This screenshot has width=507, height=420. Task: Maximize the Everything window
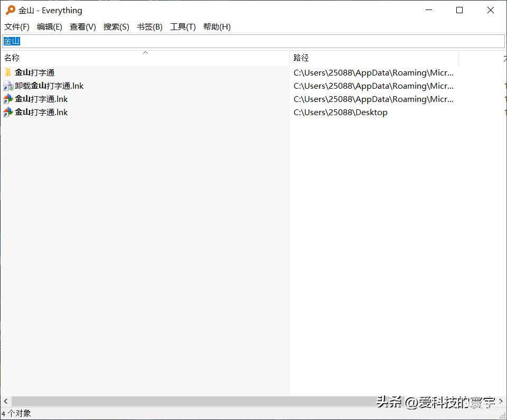(459, 10)
